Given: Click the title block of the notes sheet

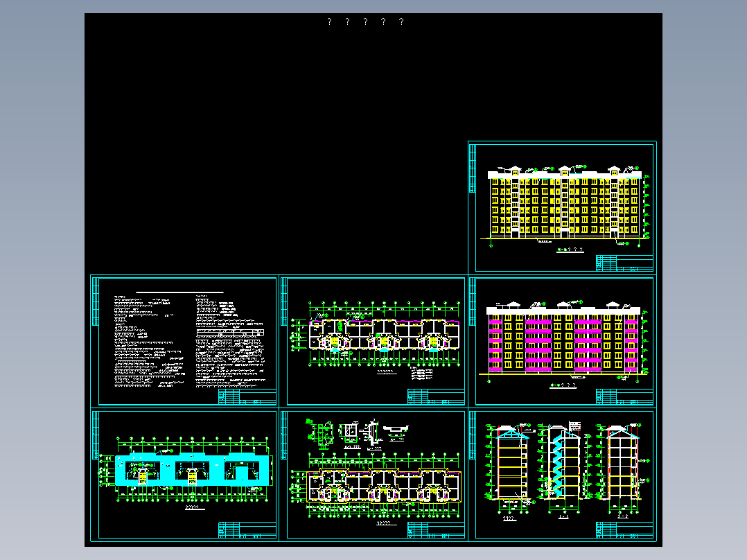Looking at the screenshot, I should click(x=247, y=396).
